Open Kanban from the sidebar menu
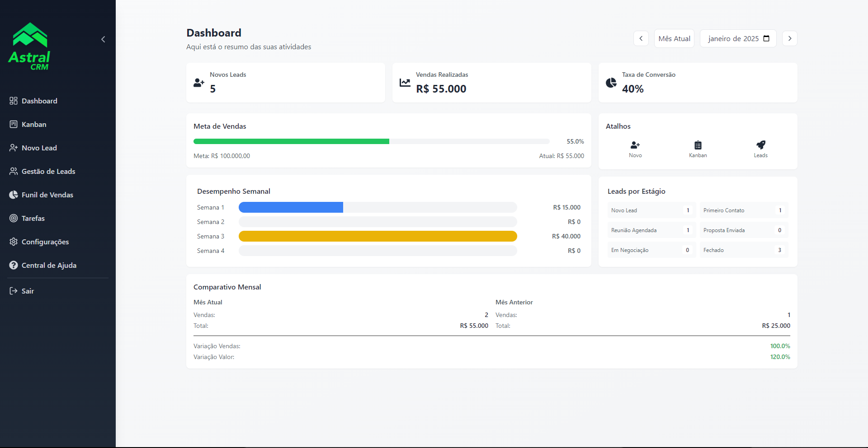 [x=34, y=124]
